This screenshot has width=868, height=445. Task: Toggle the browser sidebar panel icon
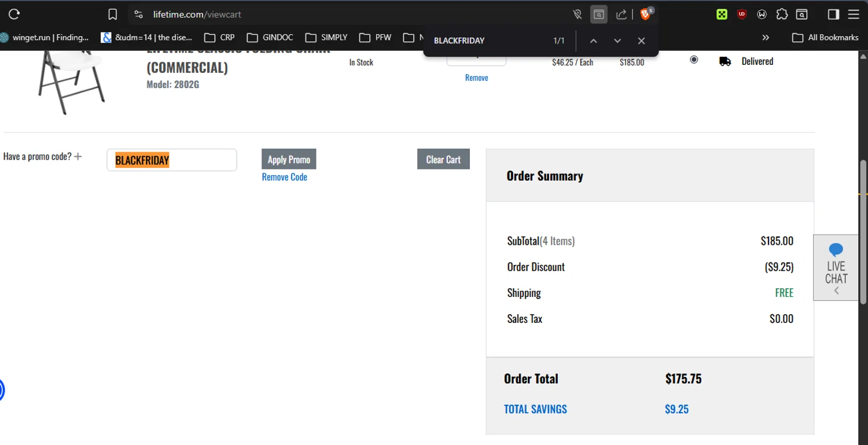(x=833, y=14)
